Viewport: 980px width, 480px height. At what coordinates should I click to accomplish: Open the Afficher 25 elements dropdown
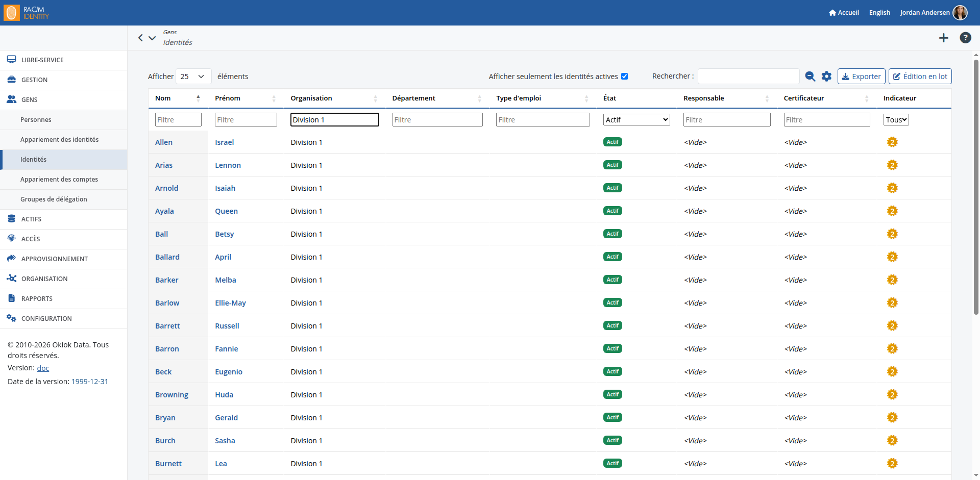193,77
